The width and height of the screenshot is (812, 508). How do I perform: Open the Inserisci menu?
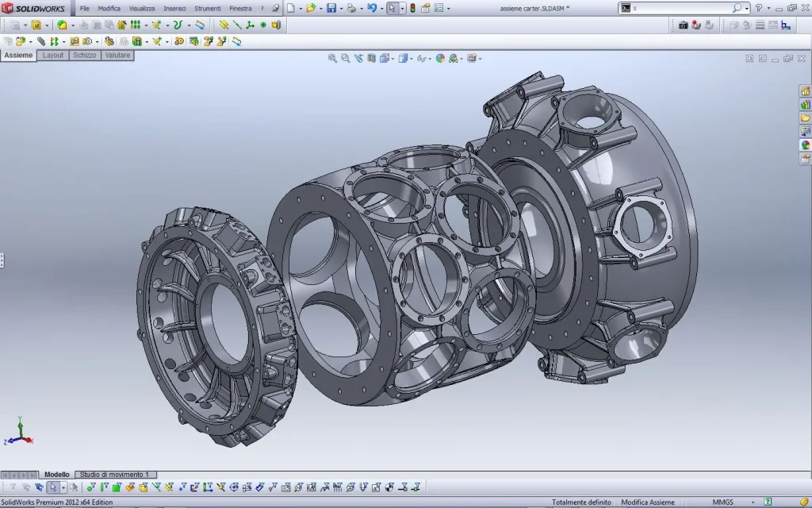174,8
